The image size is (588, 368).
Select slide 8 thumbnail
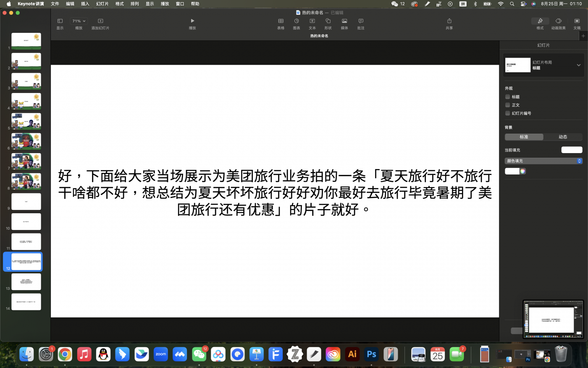click(x=26, y=182)
